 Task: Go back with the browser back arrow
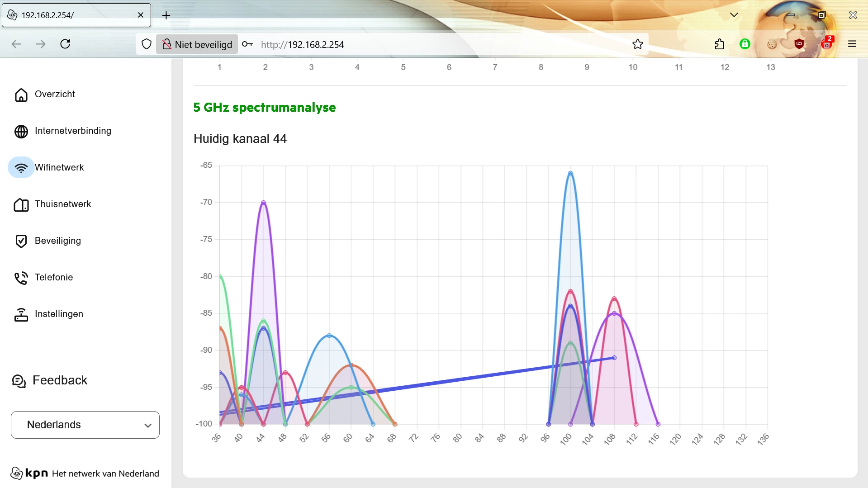click(16, 44)
